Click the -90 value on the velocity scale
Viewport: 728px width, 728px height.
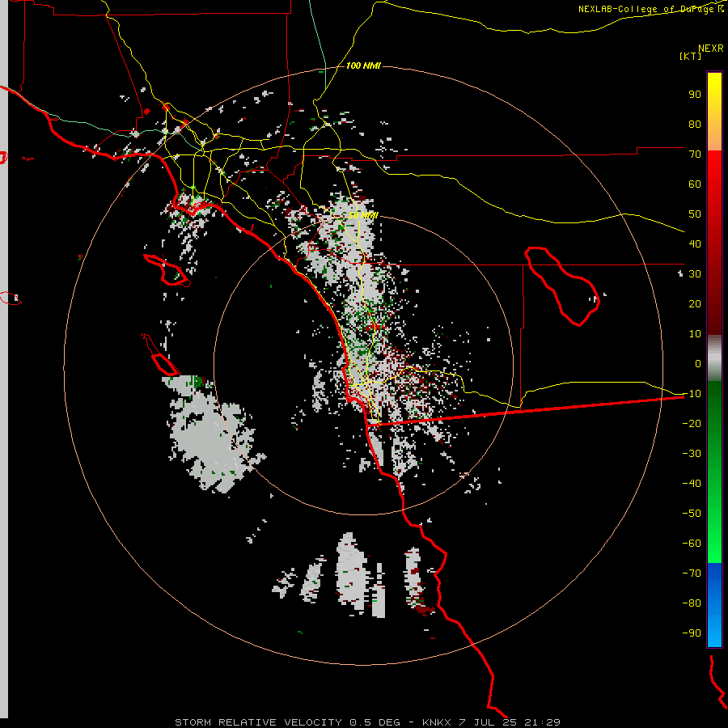click(x=692, y=633)
